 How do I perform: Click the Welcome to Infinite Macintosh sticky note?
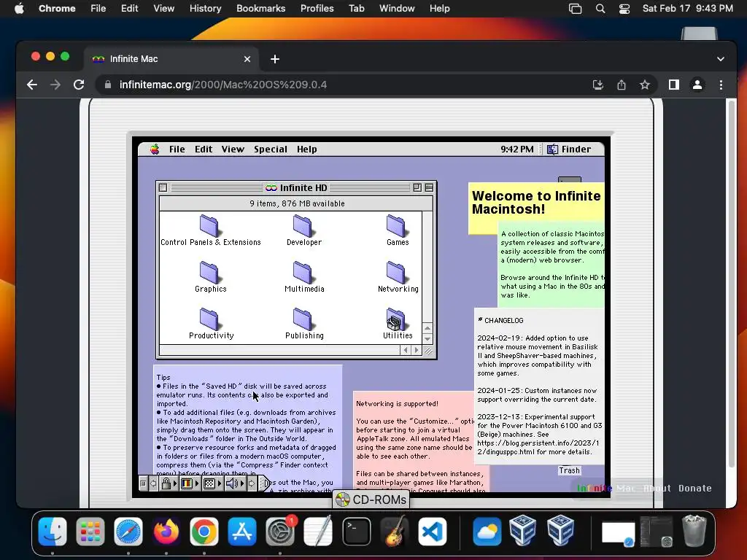point(536,203)
